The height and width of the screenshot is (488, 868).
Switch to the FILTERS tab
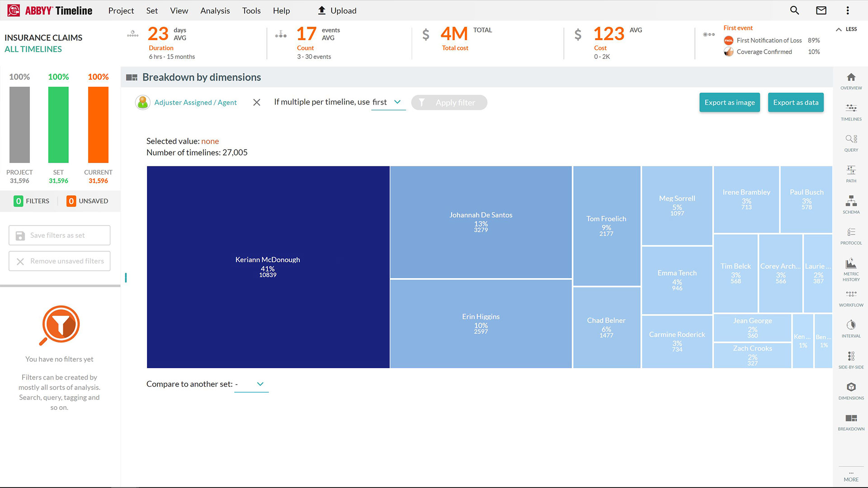(32, 201)
